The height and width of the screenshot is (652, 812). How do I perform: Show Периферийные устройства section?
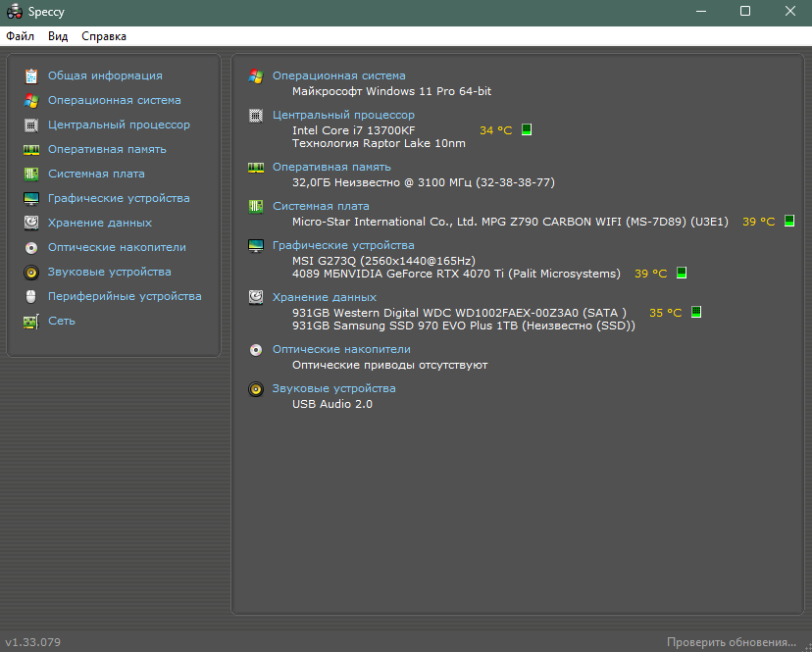125,296
